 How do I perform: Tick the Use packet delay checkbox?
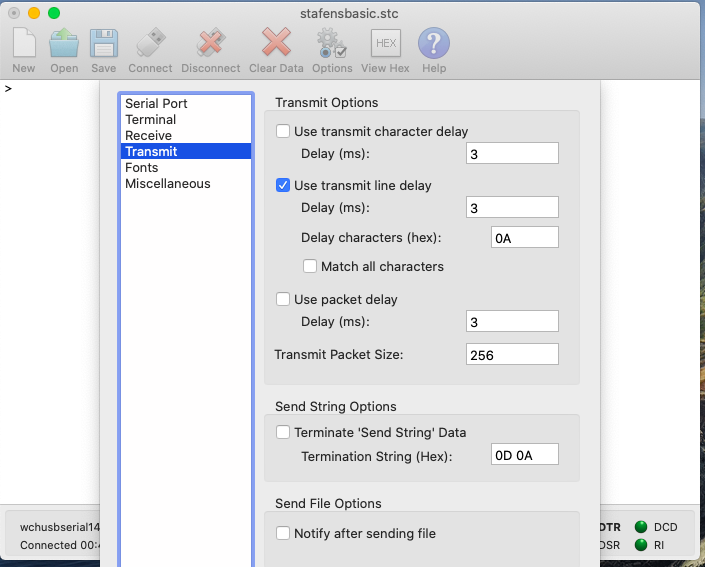click(284, 299)
